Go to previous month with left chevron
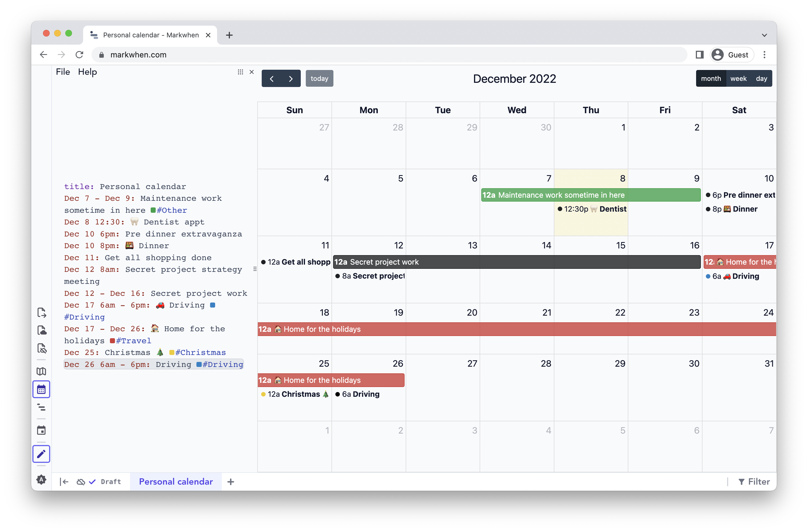The width and height of the screenshot is (808, 532). coord(271,78)
